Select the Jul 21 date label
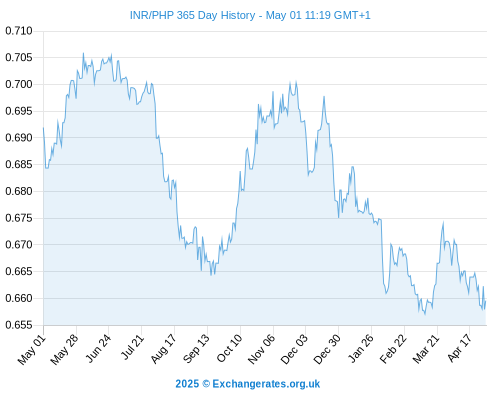495x400 pixels. point(132,348)
